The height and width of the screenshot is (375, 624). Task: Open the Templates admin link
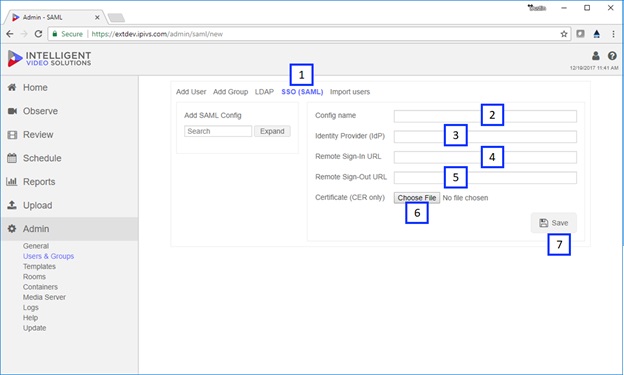(39, 266)
